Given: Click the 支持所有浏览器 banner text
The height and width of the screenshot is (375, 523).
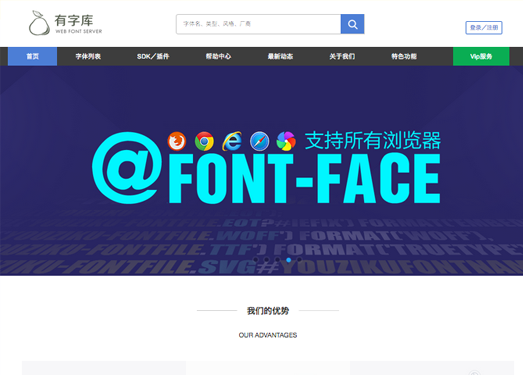Looking at the screenshot, I should coord(373,140).
